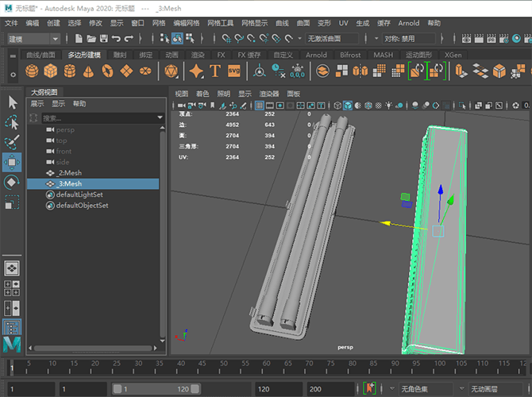The width and height of the screenshot is (532, 397).
Task: Toggle the auto keyframe button
Action: click(x=368, y=388)
